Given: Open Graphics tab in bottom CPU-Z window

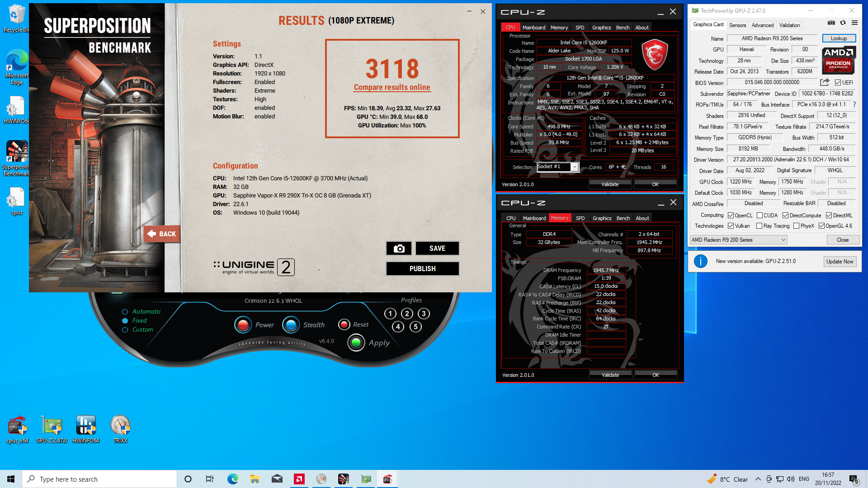Looking at the screenshot, I should click(602, 218).
